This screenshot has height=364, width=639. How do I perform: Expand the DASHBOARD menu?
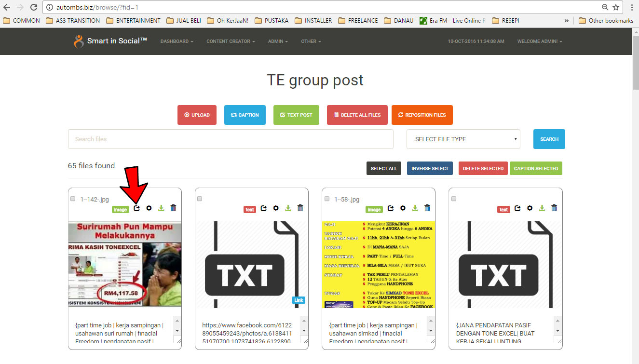pyautogui.click(x=177, y=41)
